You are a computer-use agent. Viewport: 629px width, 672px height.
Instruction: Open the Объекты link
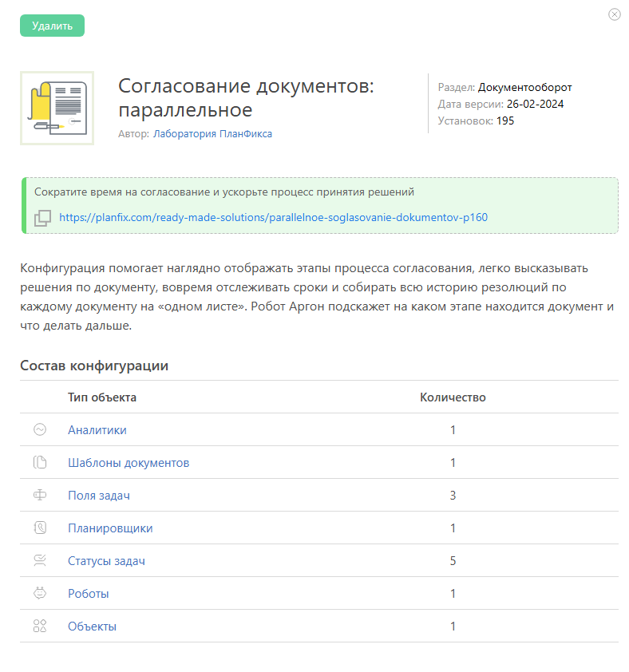(x=92, y=627)
